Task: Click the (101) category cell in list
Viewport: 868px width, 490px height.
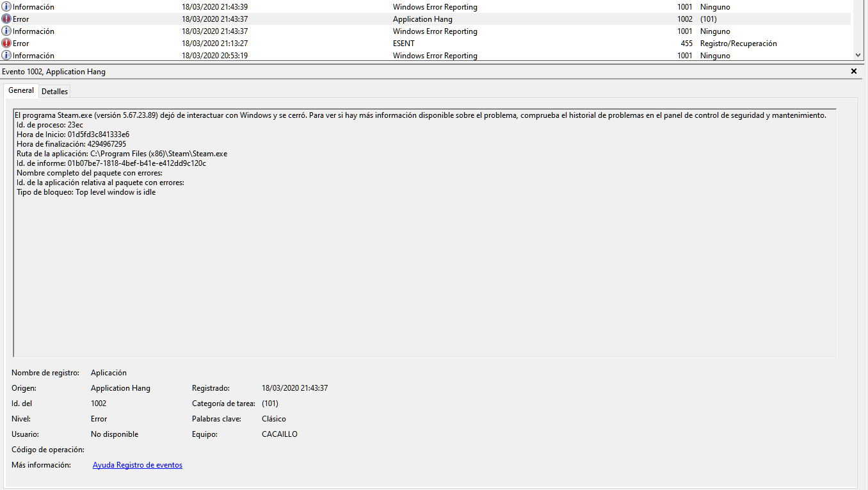Action: (x=709, y=19)
